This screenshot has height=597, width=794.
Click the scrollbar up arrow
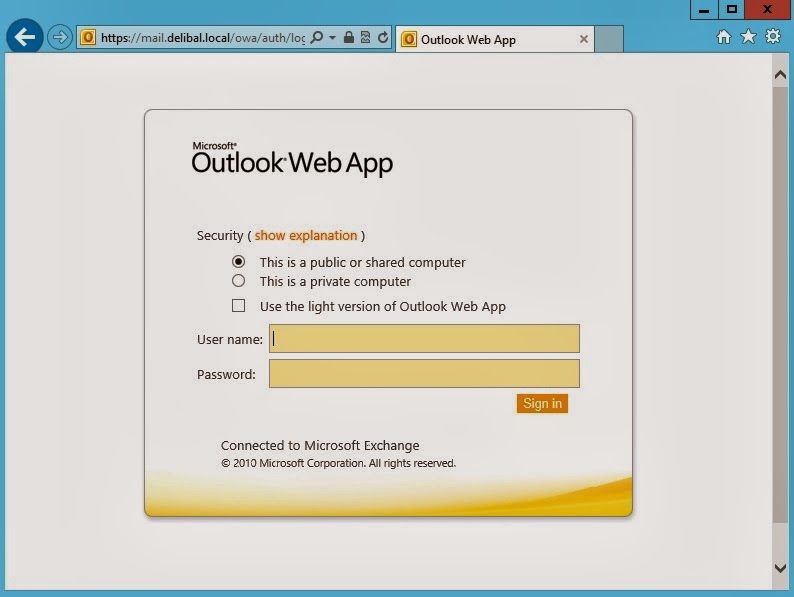pos(781,75)
